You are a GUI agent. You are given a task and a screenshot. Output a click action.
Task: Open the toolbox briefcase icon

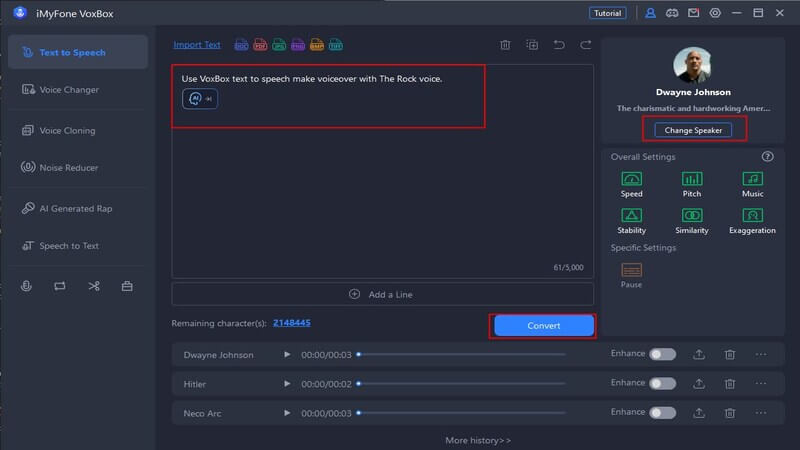click(x=127, y=286)
